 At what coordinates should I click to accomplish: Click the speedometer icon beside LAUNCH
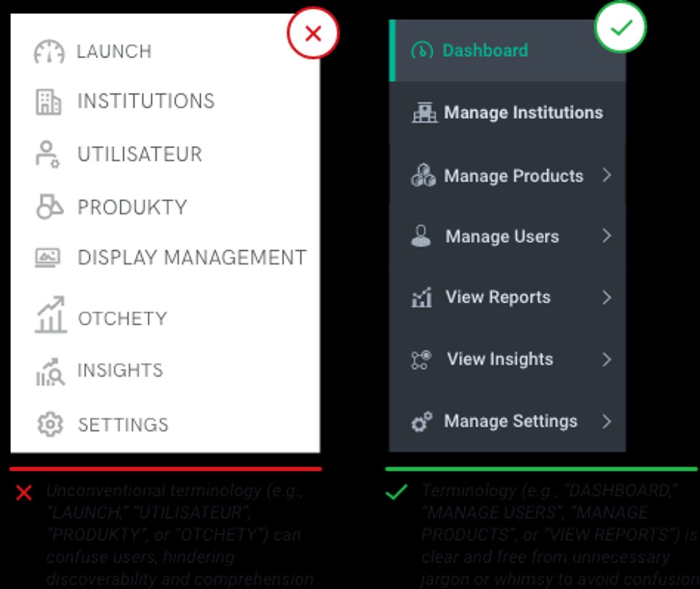49,51
